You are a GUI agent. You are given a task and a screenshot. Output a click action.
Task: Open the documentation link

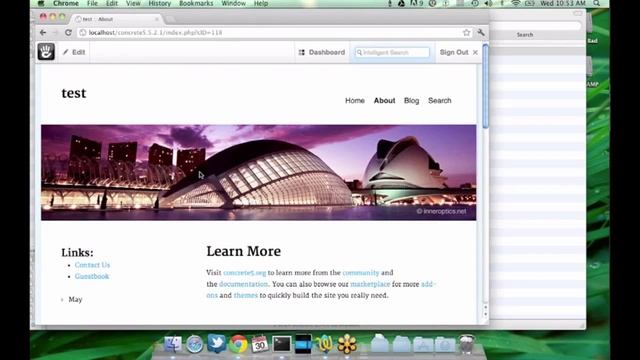tap(243, 284)
